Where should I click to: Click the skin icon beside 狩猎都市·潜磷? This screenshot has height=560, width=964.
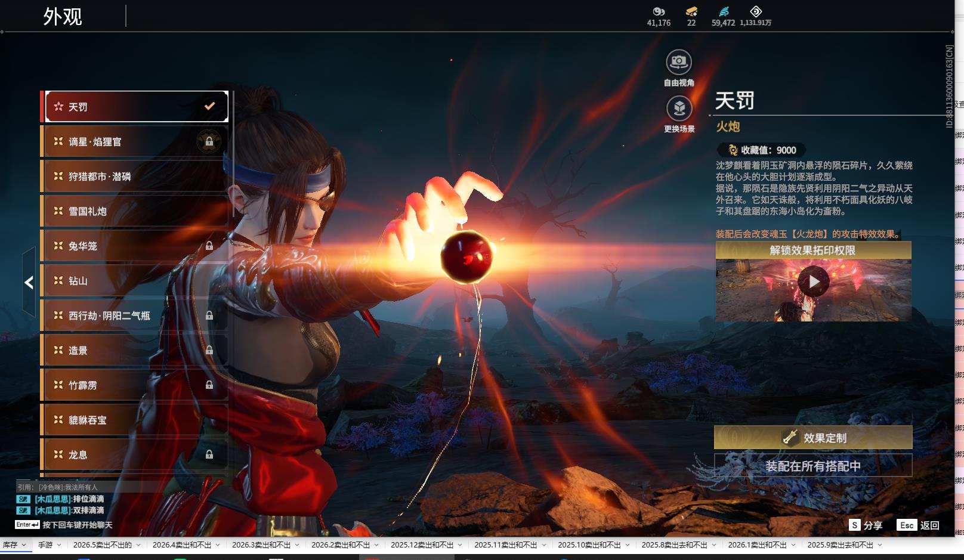coord(58,176)
